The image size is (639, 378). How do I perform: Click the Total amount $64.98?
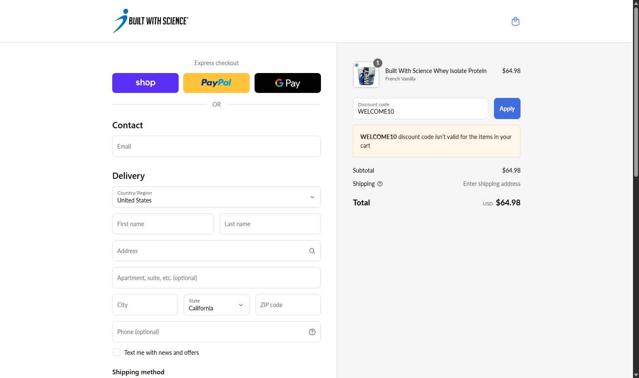[x=508, y=202]
